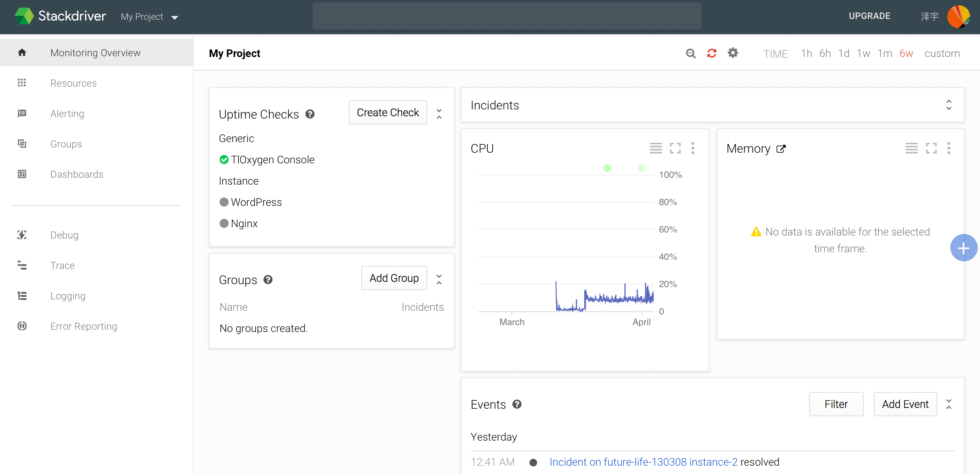
Task: Open Monitoring Overview in the sidebar
Action: (x=96, y=52)
